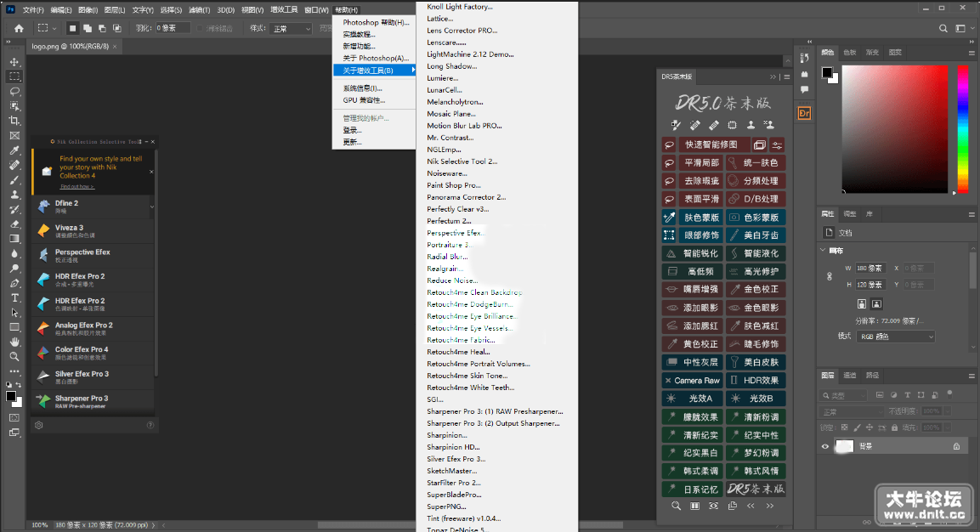Select the Lasso tool
This screenshot has width=980, height=532.
pos(14,91)
